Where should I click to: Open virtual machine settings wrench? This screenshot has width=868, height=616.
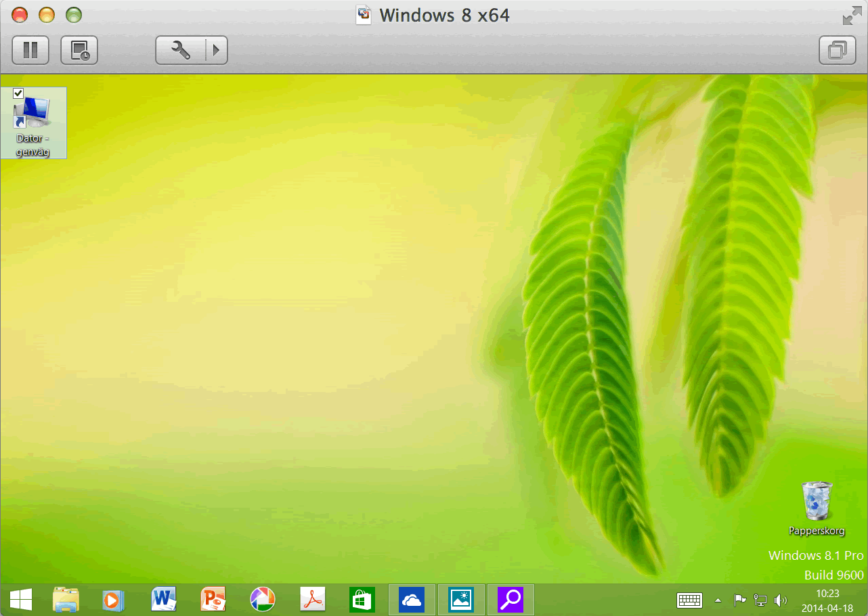click(x=180, y=51)
